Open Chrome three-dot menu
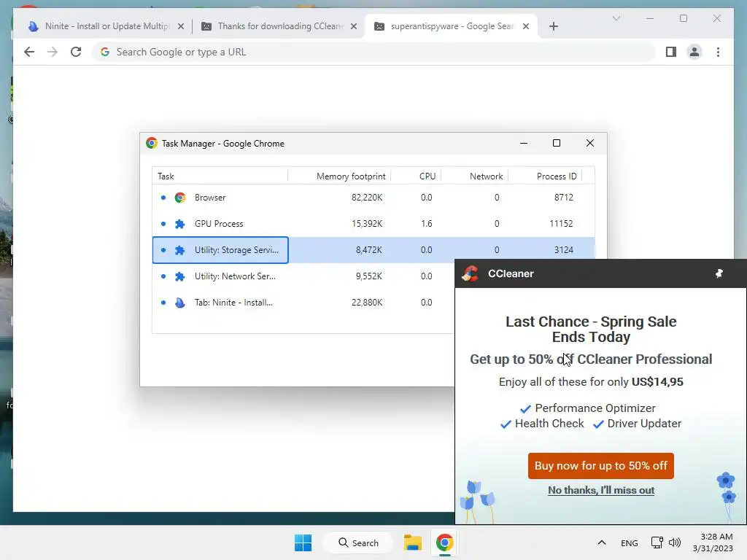 718,52
